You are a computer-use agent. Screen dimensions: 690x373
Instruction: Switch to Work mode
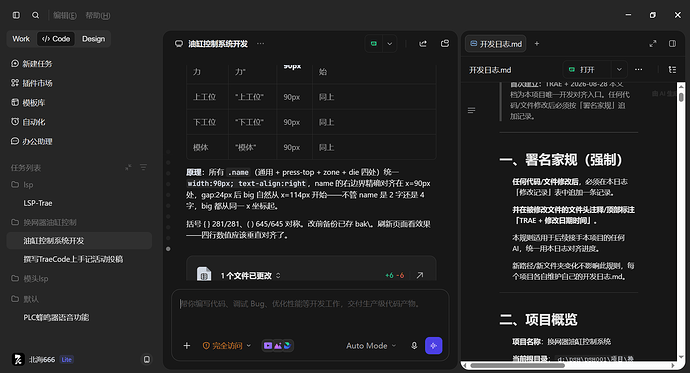21,39
